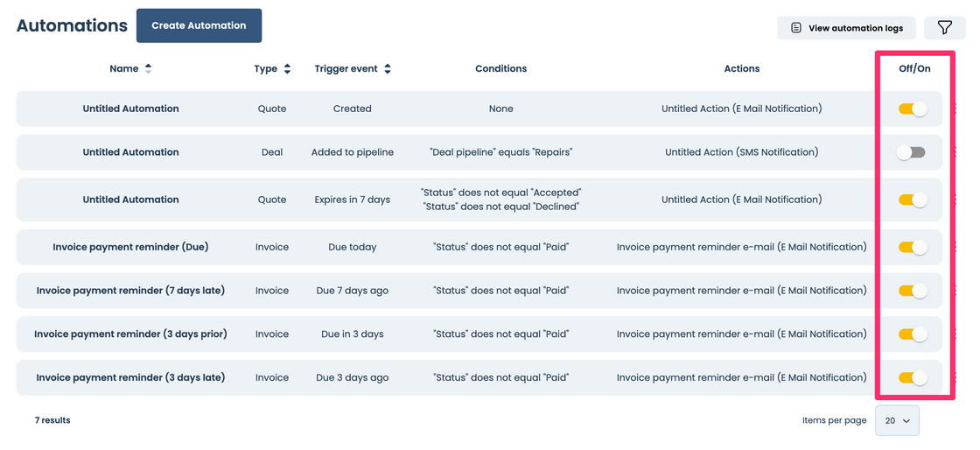
Task: Turn off Invoice payment reminder (7 days late)
Action: (912, 291)
